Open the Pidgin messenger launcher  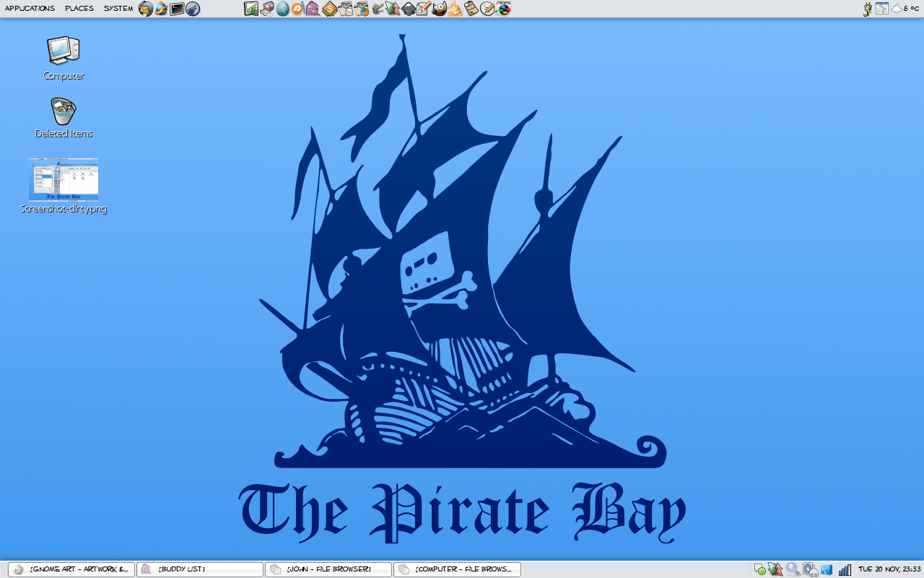point(313,9)
